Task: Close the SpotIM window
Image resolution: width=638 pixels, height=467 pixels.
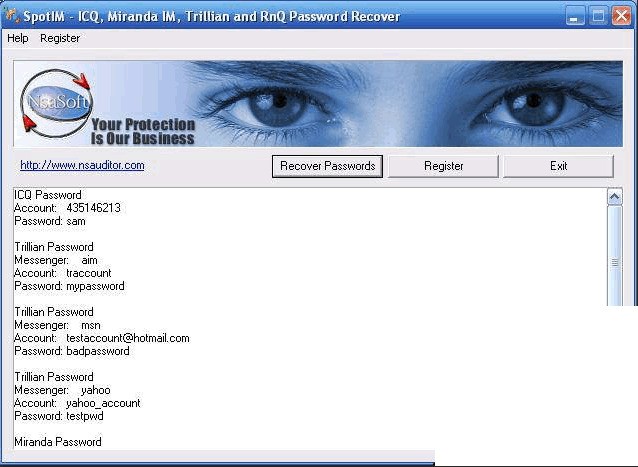Action: (x=622, y=16)
